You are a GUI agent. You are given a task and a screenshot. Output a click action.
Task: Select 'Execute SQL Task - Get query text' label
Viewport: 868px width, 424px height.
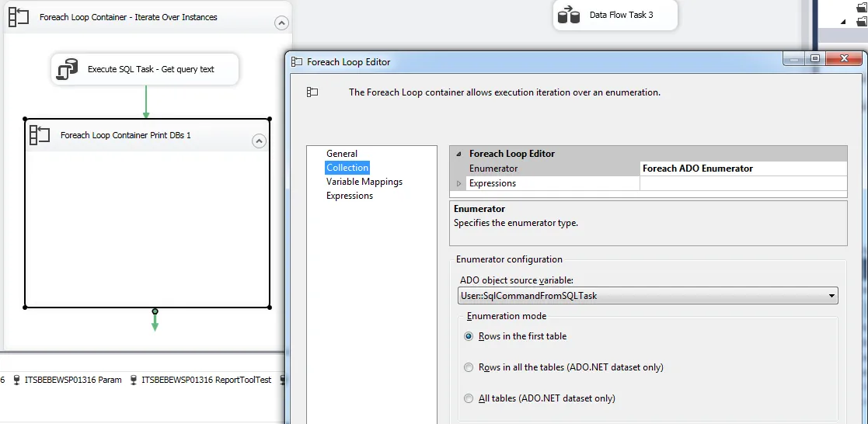click(x=151, y=69)
